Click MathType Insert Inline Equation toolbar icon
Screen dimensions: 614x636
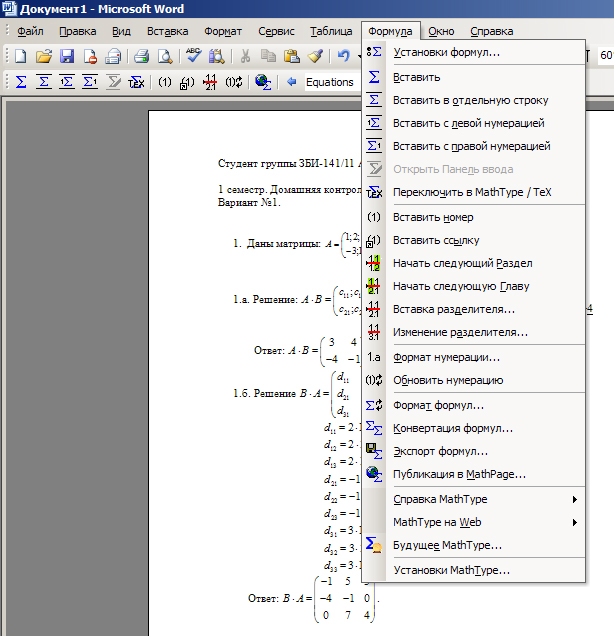[21, 82]
